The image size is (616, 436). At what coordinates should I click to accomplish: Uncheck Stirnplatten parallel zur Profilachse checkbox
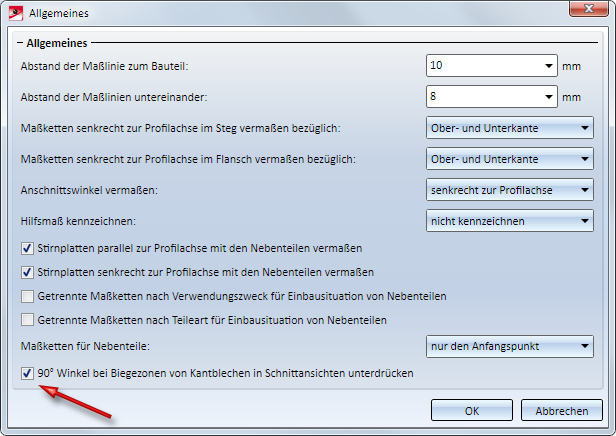[27, 248]
